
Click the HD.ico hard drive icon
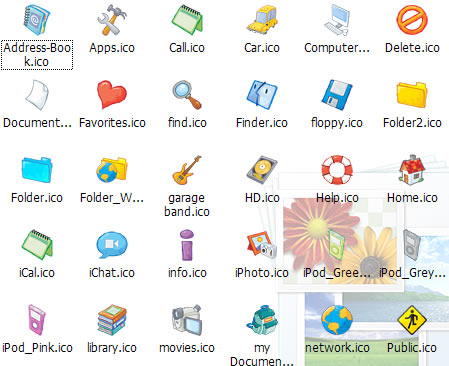click(x=262, y=170)
